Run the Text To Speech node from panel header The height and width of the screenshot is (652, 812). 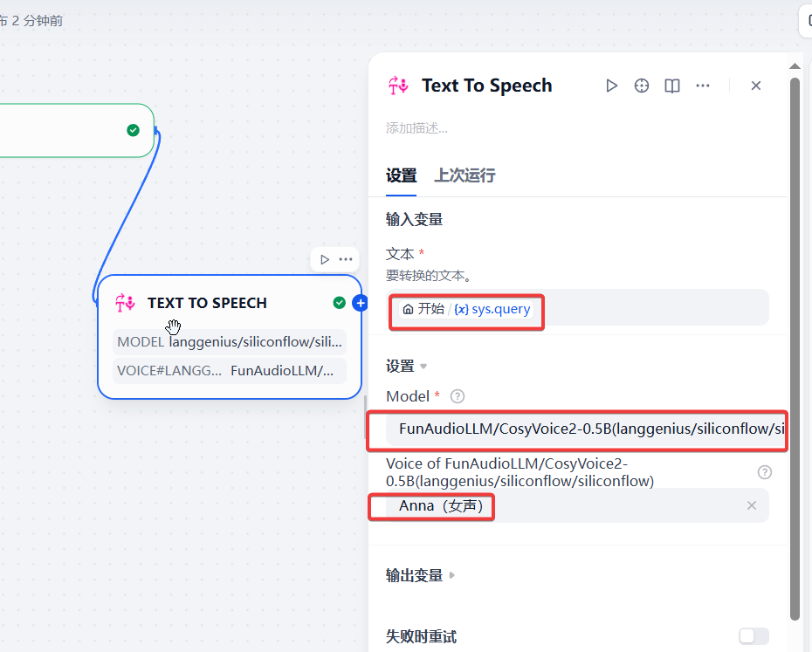click(x=611, y=86)
